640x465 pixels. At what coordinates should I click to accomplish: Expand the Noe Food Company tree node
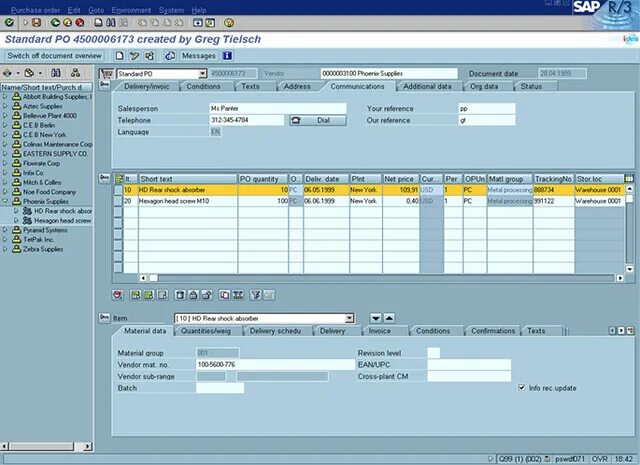click(x=5, y=191)
